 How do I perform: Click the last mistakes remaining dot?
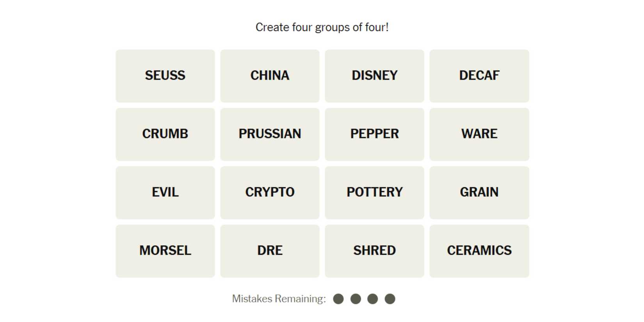click(390, 299)
